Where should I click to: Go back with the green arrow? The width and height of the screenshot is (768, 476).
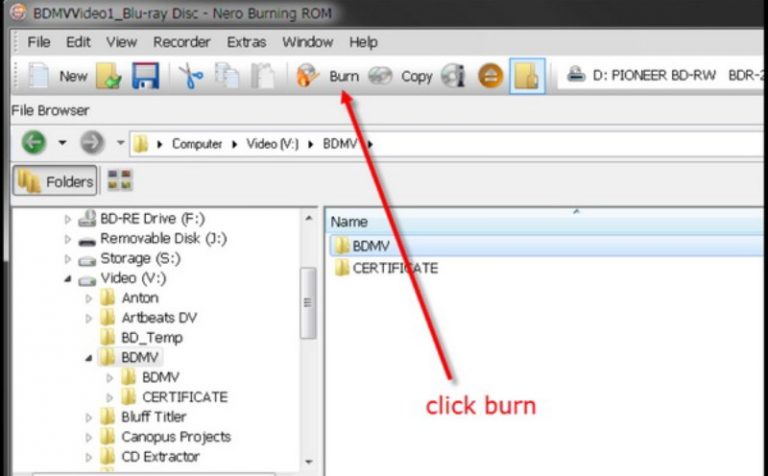[33, 143]
